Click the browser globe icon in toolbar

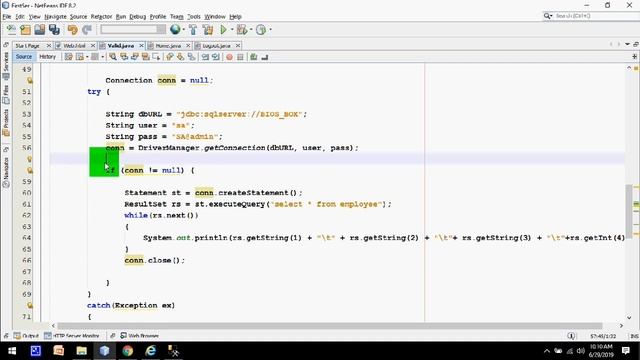[x=175, y=29]
